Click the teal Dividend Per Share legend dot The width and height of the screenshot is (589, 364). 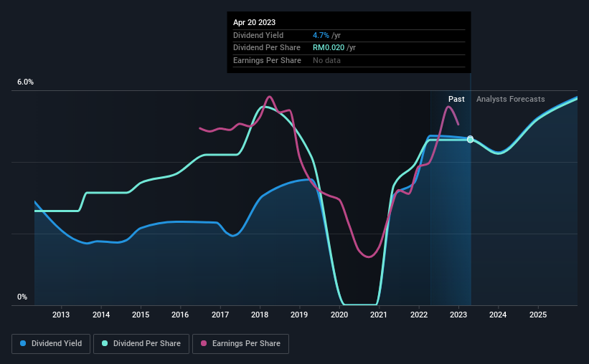105,343
